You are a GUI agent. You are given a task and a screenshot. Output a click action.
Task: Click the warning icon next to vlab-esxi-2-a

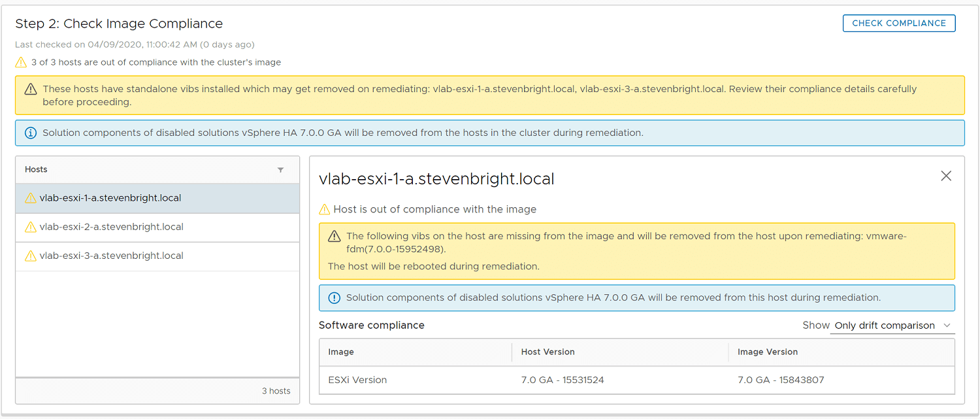tap(29, 226)
